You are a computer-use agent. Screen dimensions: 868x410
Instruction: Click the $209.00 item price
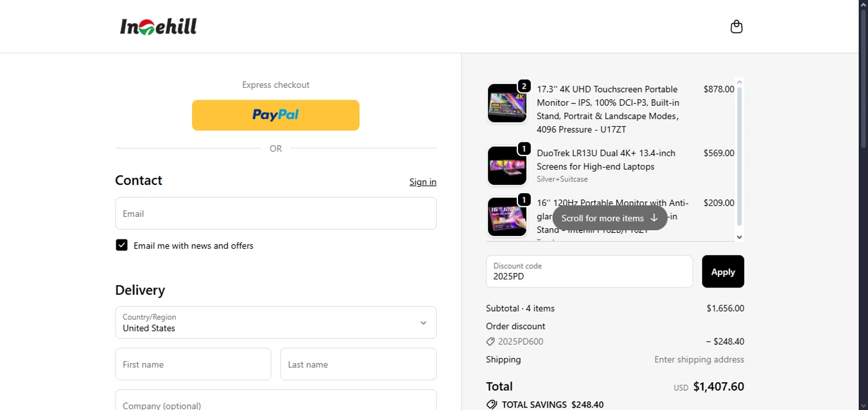tap(719, 203)
